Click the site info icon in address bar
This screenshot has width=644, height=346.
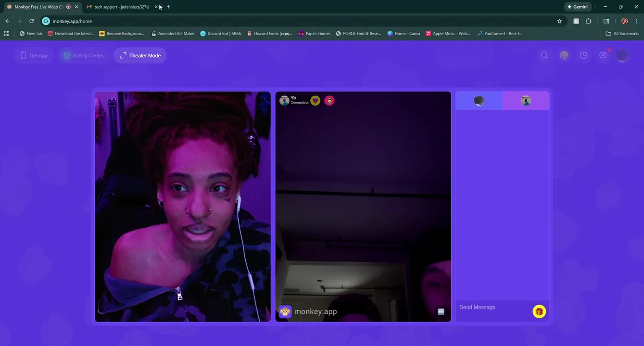click(x=46, y=21)
